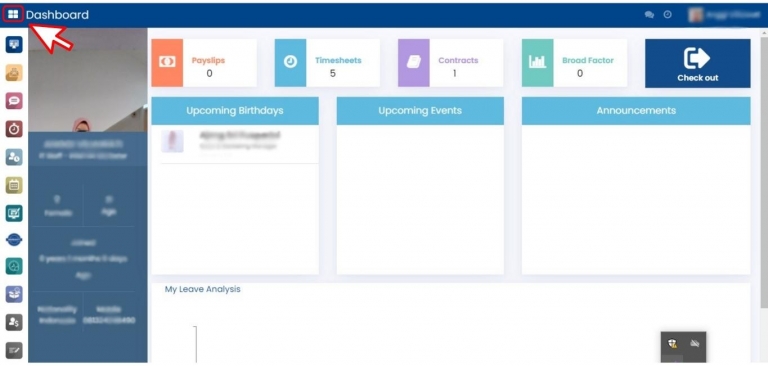This screenshot has height=366, width=768.
Task: Open conversations icon in top bar
Action: coord(649,15)
